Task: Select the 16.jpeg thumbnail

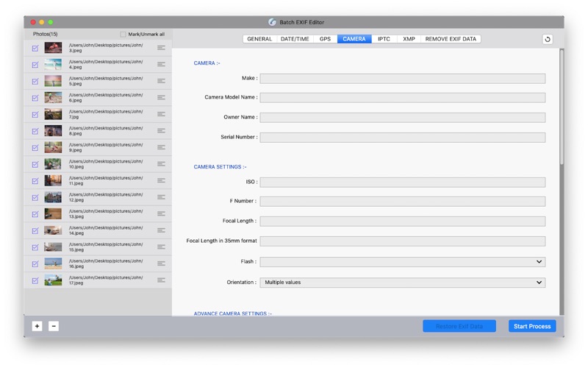Action: 53,263
